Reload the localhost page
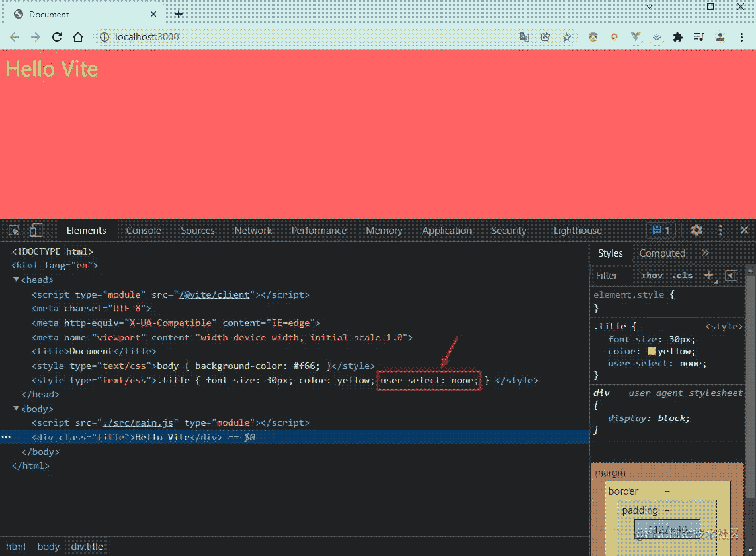 click(x=57, y=37)
